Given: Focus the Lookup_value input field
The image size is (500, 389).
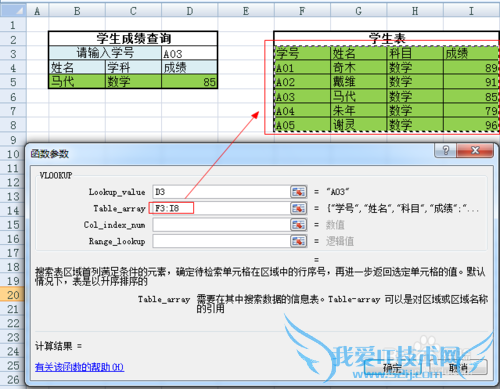Looking at the screenshot, I should pyautogui.click(x=221, y=192).
